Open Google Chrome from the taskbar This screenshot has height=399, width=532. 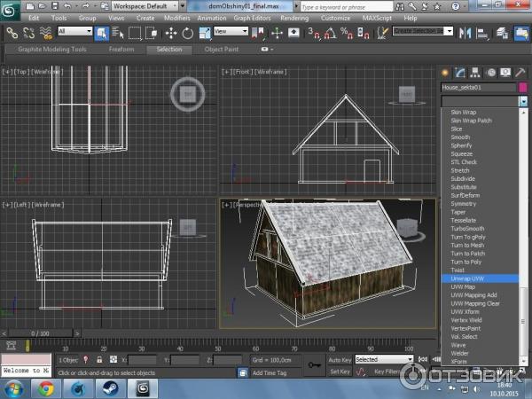click(46, 387)
